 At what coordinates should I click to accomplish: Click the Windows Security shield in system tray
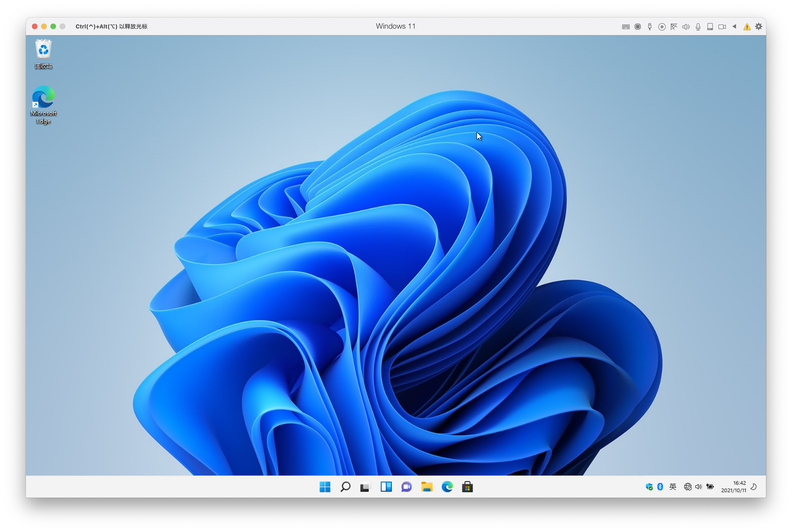pos(650,487)
